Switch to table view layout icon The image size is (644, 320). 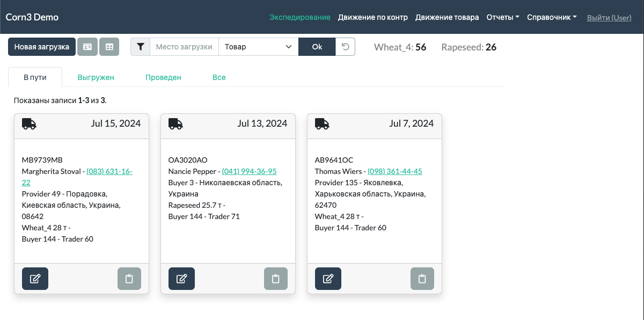tap(109, 47)
